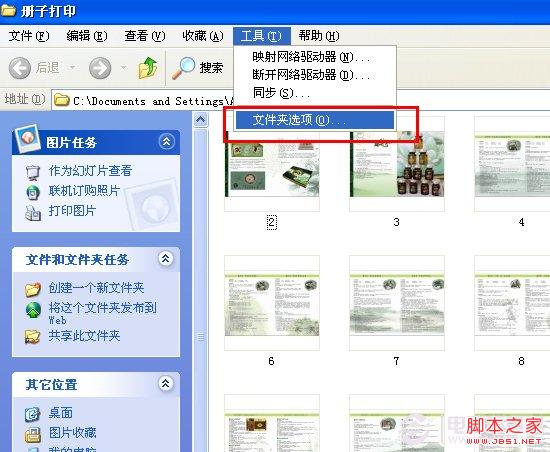Select image thumbnail 2

(272, 164)
